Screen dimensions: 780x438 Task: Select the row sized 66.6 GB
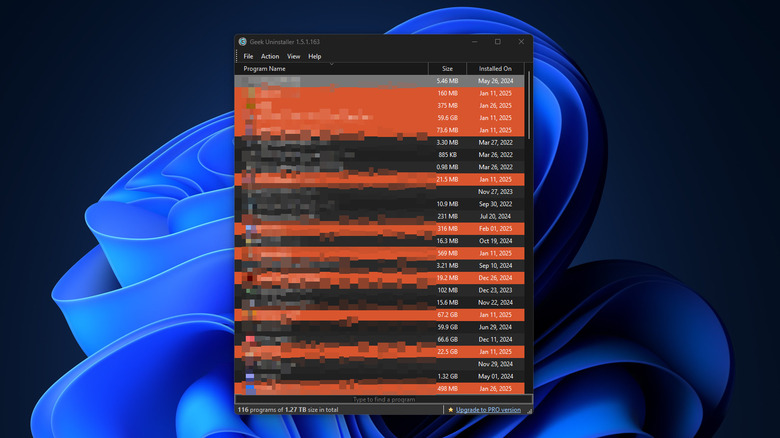coord(380,339)
